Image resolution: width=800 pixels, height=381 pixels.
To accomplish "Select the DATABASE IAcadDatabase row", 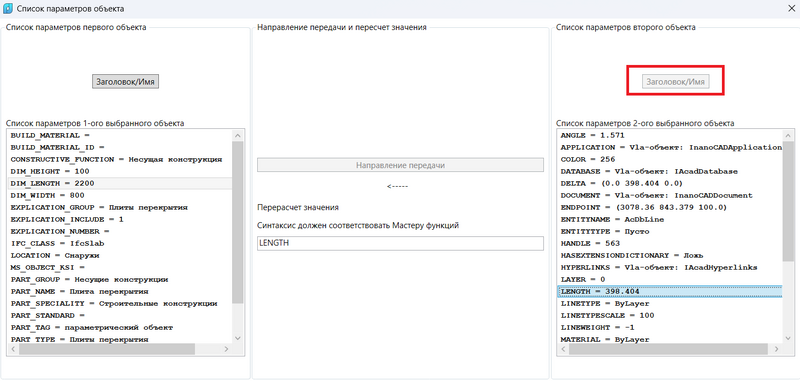I will coord(669,171).
